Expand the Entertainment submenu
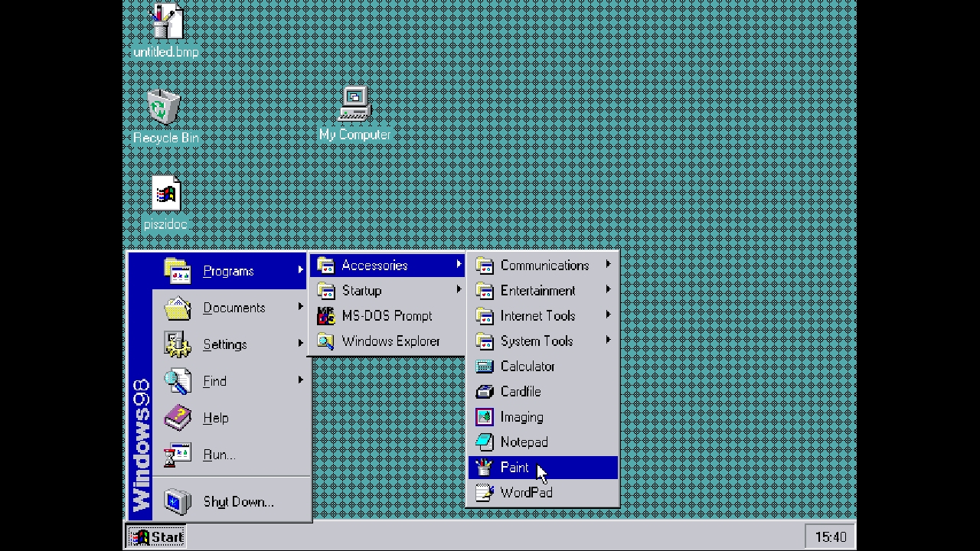The width and height of the screenshot is (980, 551). tap(537, 291)
